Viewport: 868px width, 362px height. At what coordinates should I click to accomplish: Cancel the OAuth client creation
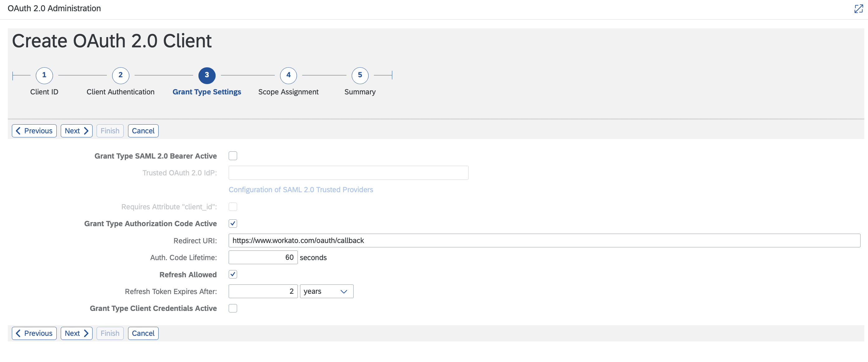(143, 131)
